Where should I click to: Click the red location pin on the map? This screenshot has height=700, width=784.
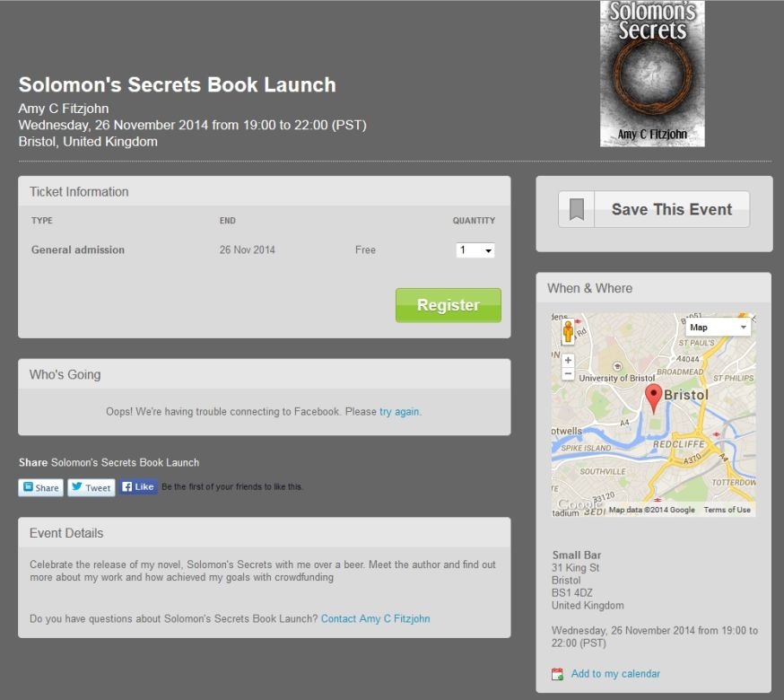(654, 398)
